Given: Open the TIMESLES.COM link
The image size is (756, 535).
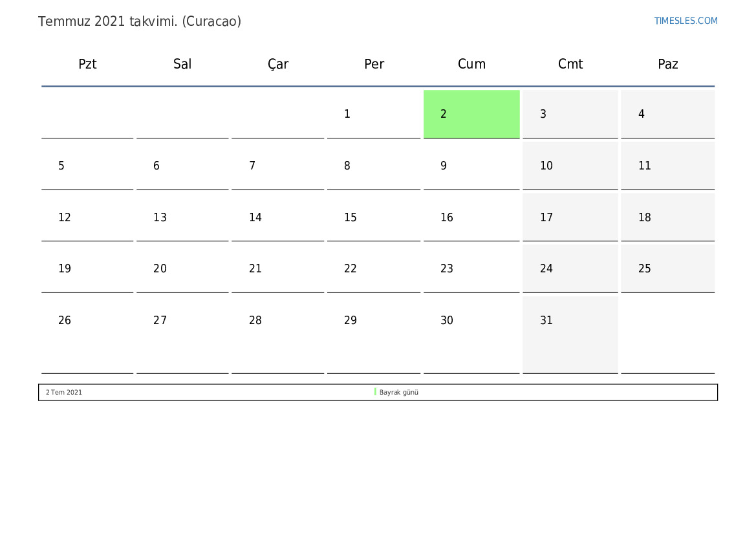Looking at the screenshot, I should point(686,21).
